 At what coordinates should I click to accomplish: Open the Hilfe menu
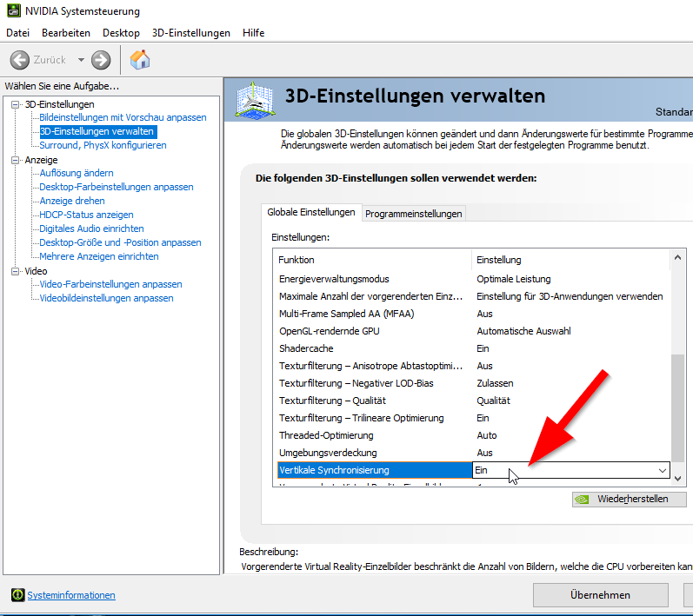tap(253, 33)
